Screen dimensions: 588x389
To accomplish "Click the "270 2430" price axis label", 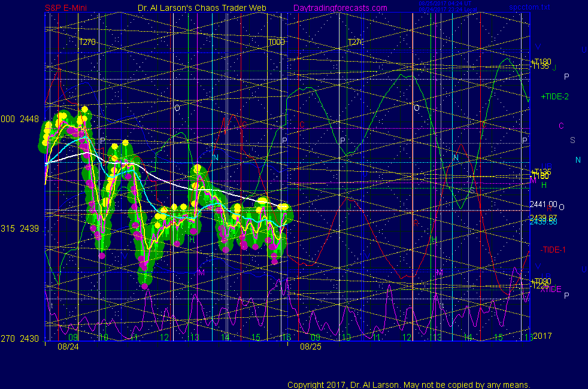I will pos(20,338).
